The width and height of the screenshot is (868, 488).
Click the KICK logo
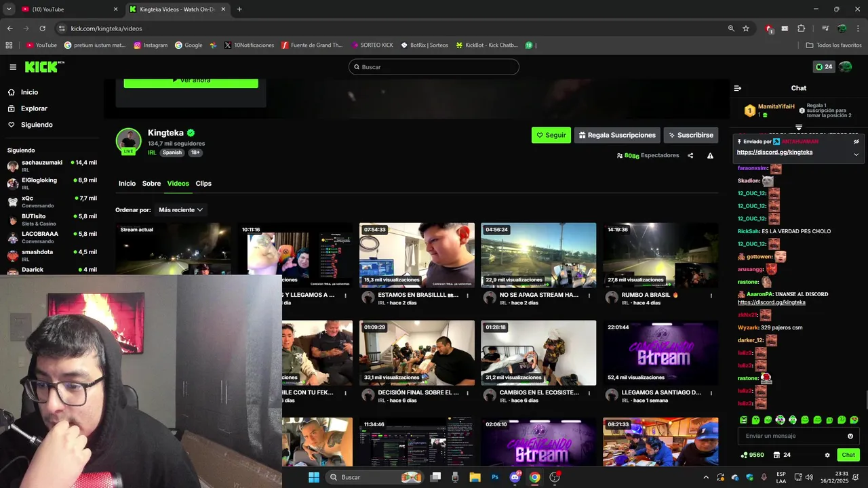click(45, 66)
